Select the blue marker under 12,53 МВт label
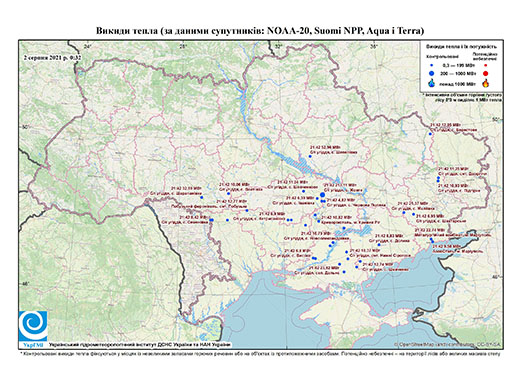520x368 pixels. point(202,197)
